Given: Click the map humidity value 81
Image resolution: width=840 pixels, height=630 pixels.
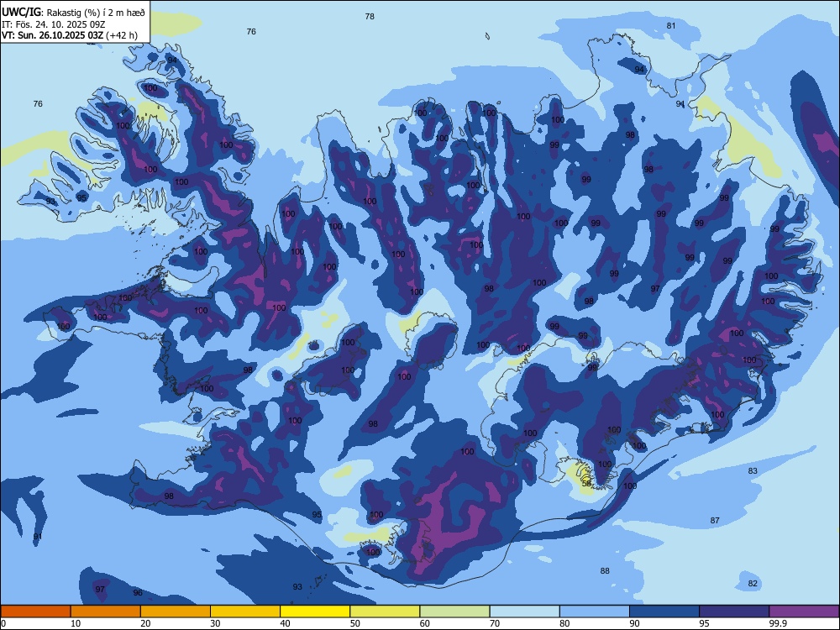Looking at the screenshot, I should pos(671,26).
